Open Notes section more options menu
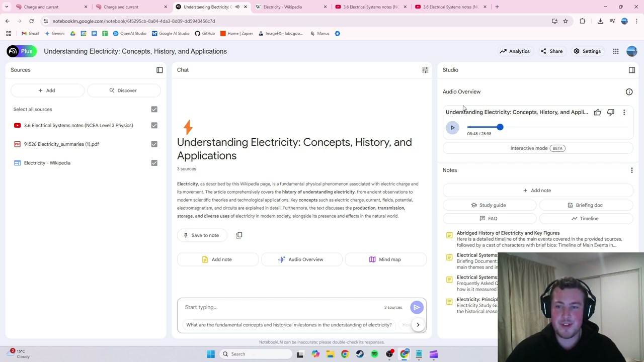Viewport: 644px width, 362px height. [x=632, y=170]
